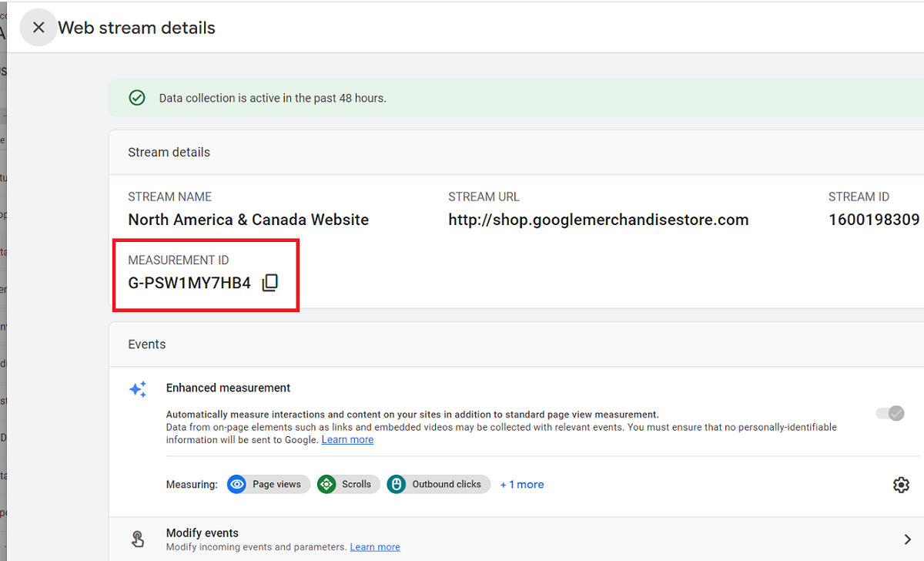Click the Modify events wrench icon
Screen dimensions: 924x561
pos(137,538)
